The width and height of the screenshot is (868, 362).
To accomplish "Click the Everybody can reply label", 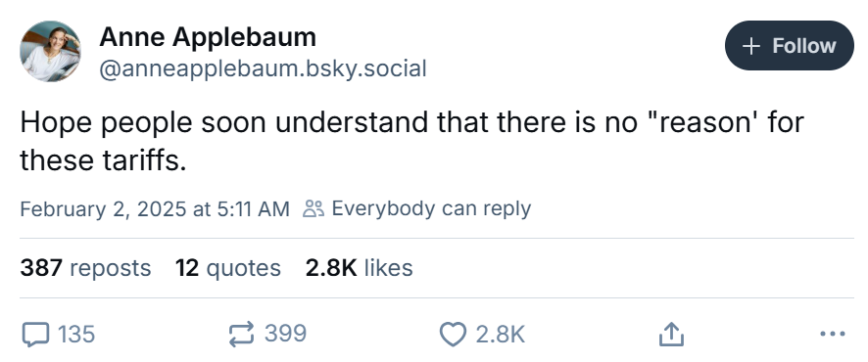I will tap(431, 208).
